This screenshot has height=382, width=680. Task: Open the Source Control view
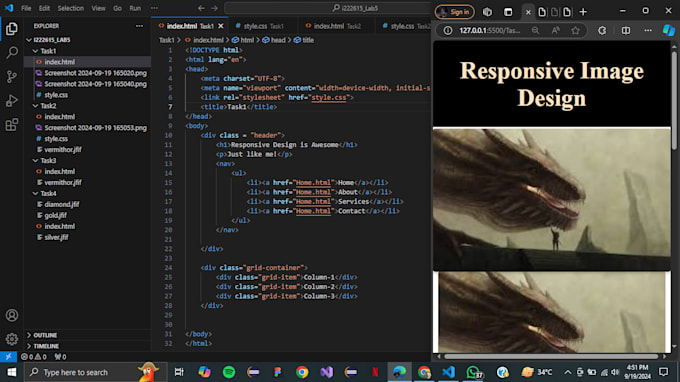click(12, 77)
